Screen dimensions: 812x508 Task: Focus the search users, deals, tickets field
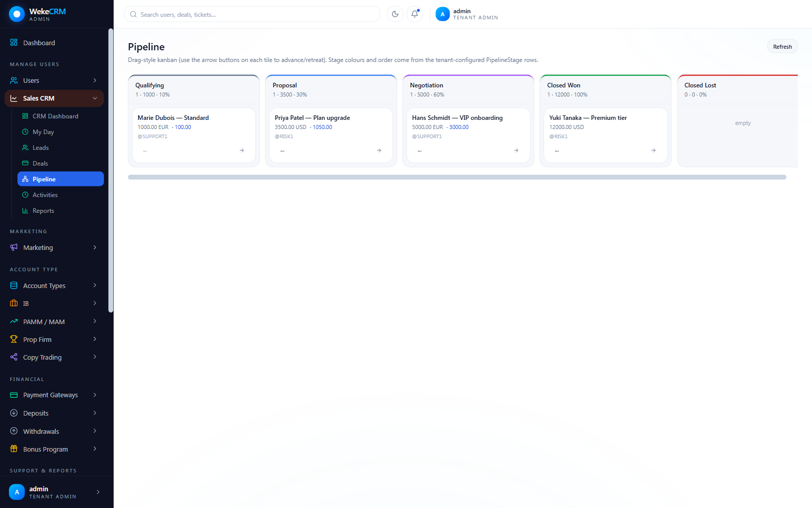(x=252, y=14)
